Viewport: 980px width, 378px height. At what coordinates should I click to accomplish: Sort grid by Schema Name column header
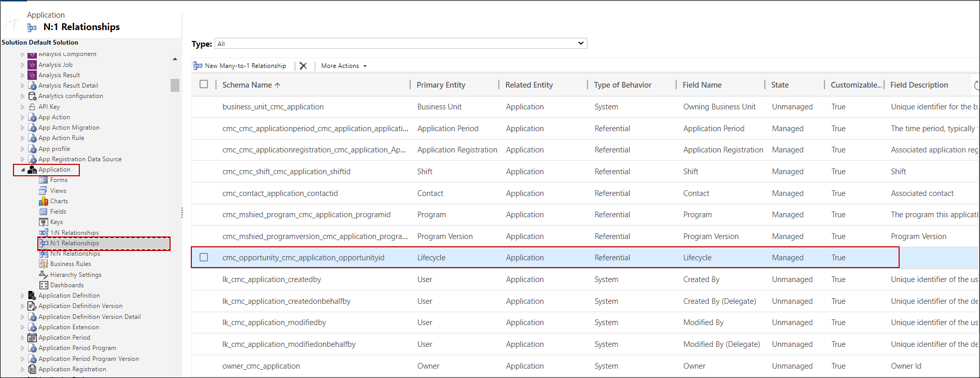(247, 85)
